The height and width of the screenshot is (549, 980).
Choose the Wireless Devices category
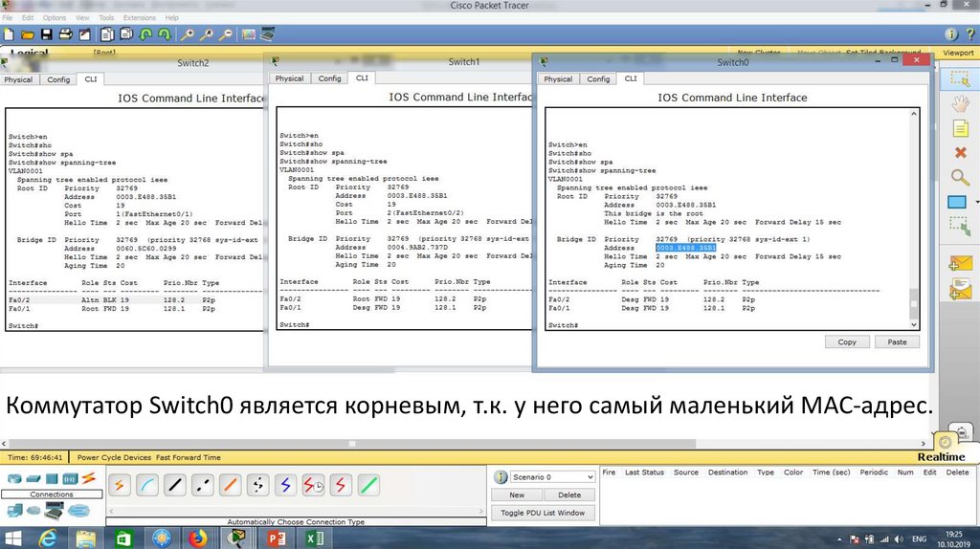click(x=70, y=479)
